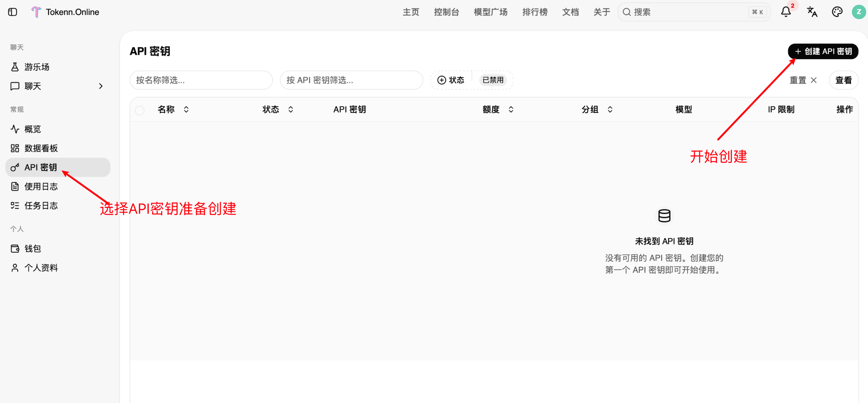This screenshot has width=868, height=403.
Task: Open 游乐场 playground in sidebar
Action: click(58, 67)
